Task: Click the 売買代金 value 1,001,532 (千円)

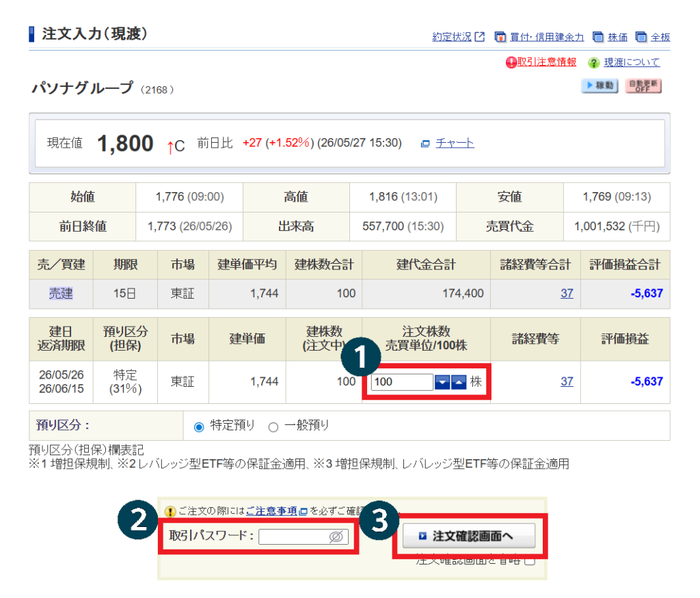Action: tap(617, 226)
